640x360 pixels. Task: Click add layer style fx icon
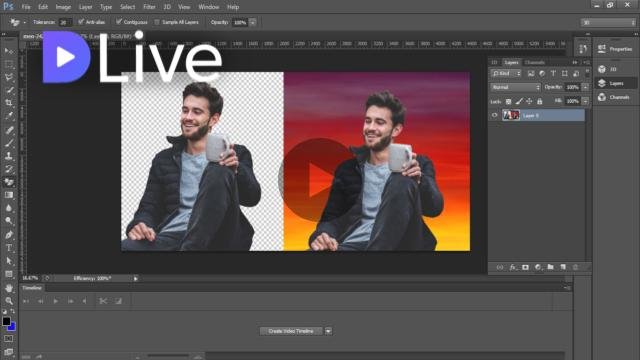(513, 267)
